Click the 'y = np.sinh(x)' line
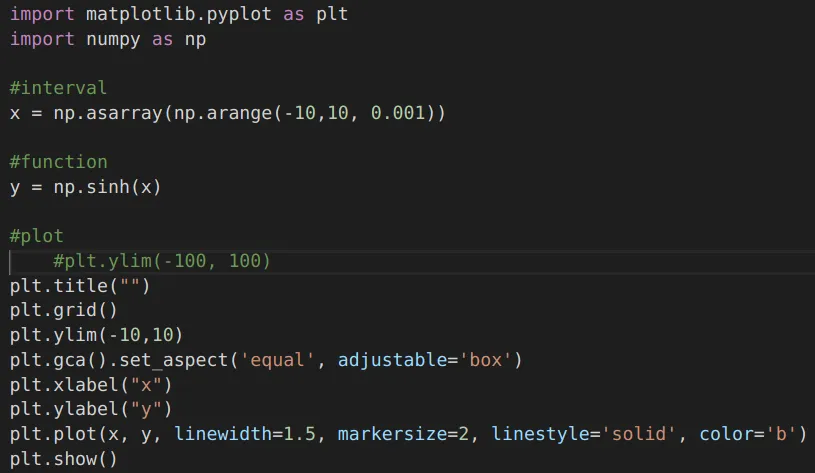This screenshot has height=473, width=815. [86, 187]
